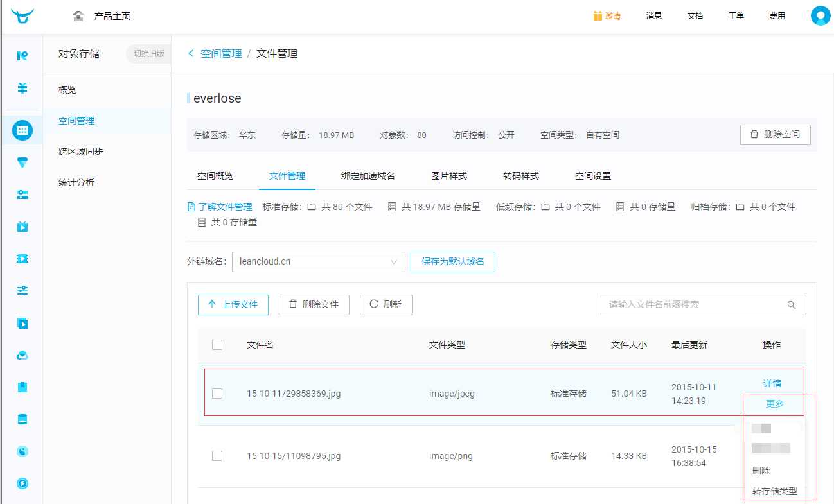This screenshot has height=504, width=834.
Task: Open the 转码样式 tab
Action: point(521,176)
